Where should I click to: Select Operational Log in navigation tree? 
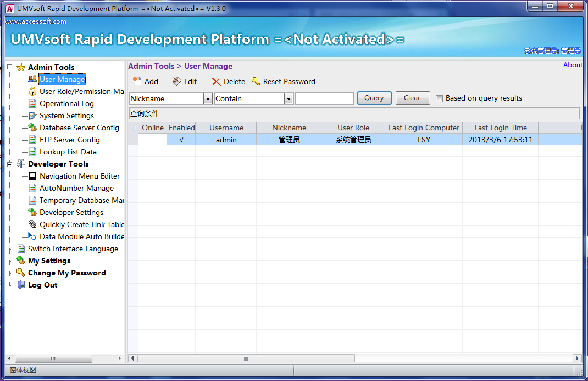coord(66,103)
